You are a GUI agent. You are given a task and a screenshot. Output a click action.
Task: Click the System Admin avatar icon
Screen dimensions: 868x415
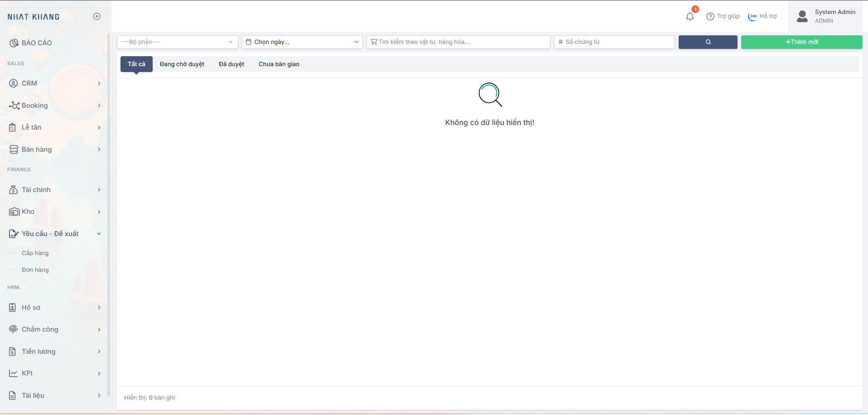[802, 17]
